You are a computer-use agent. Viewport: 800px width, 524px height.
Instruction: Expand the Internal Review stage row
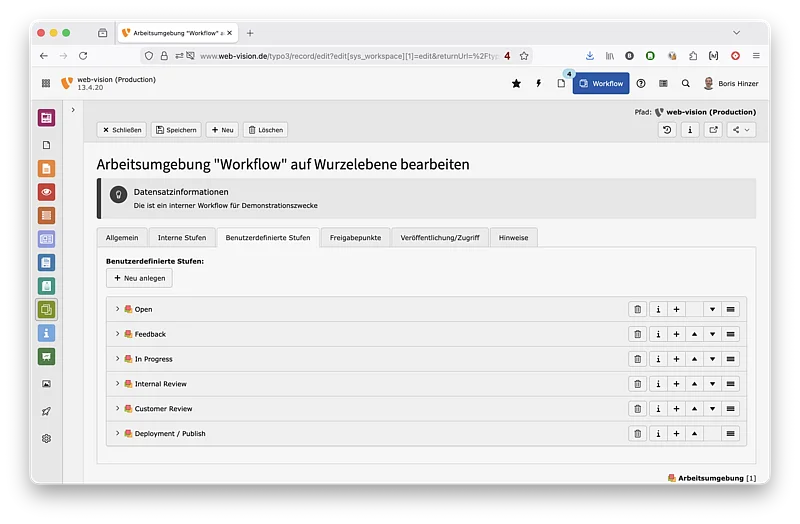[x=117, y=383]
